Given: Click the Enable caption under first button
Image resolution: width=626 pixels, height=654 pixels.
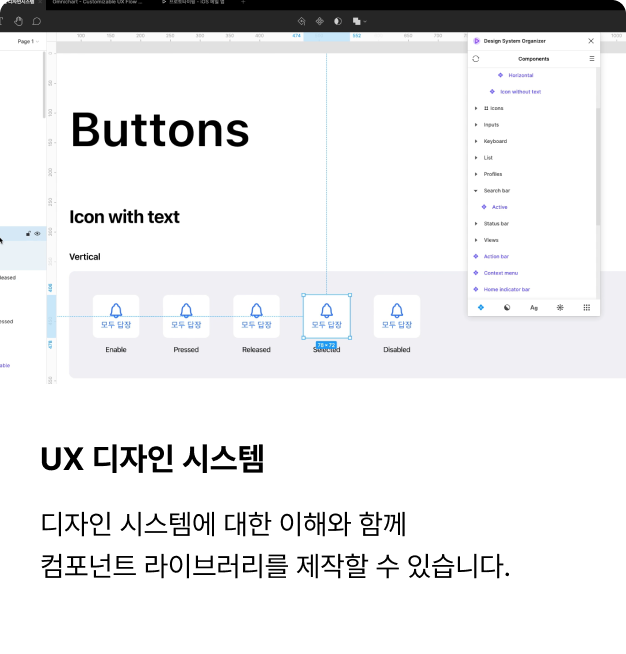Looking at the screenshot, I should (x=116, y=350).
